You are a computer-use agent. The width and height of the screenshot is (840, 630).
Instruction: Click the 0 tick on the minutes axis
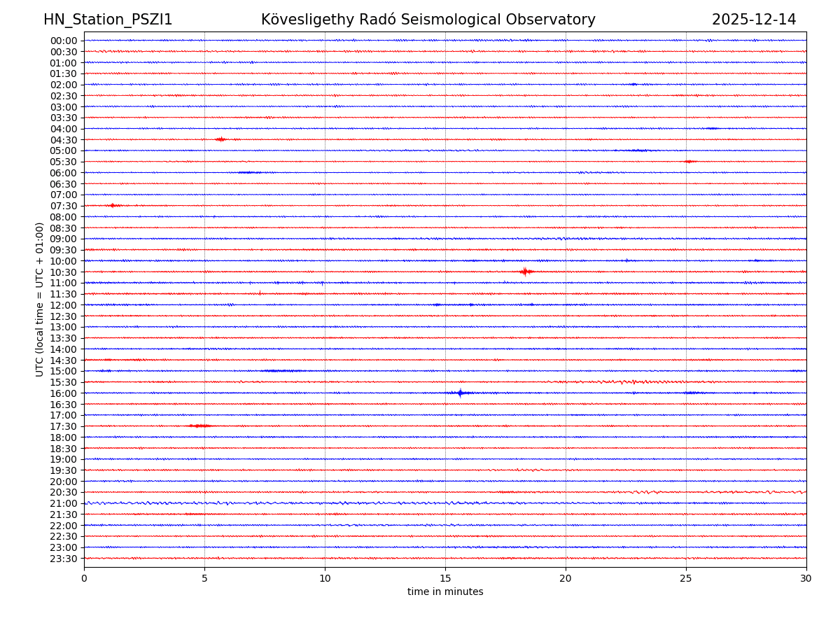pyautogui.click(x=84, y=578)
